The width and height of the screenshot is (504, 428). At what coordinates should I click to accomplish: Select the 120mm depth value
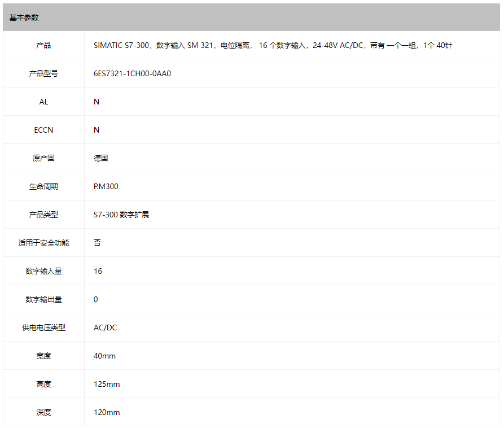click(x=107, y=413)
